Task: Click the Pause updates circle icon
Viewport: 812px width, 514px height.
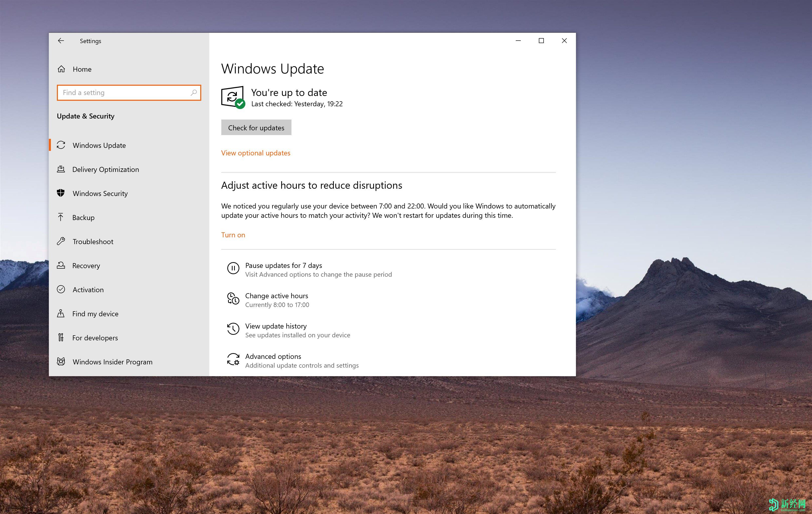Action: click(x=233, y=268)
